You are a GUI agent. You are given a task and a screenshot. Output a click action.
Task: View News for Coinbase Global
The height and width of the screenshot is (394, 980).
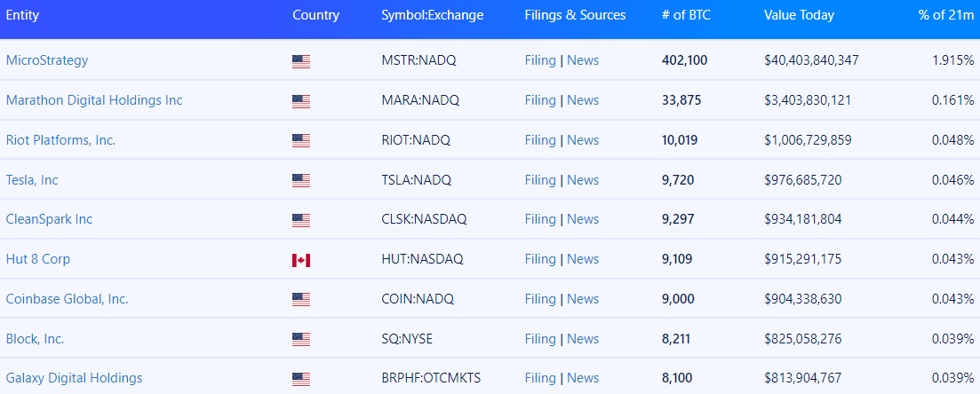tap(583, 299)
